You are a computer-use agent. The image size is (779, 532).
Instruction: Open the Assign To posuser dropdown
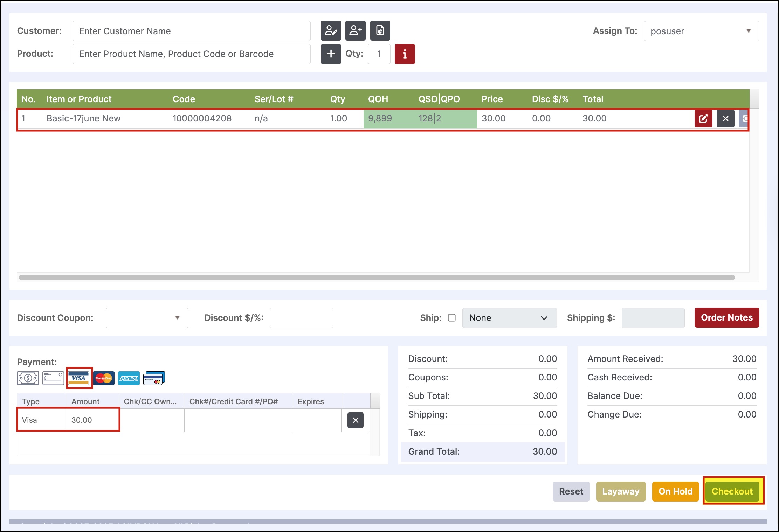(x=701, y=31)
